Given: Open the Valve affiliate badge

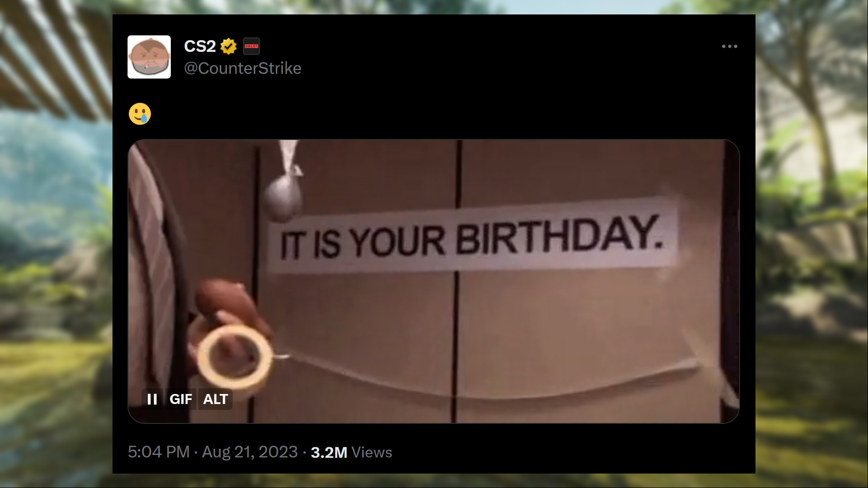Looking at the screenshot, I should 251,46.
